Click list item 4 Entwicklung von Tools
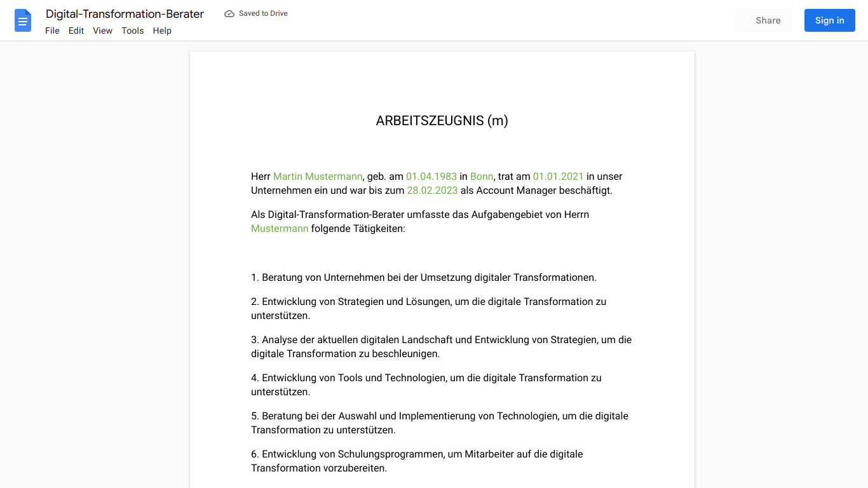This screenshot has height=488, width=868. pyautogui.click(x=426, y=385)
